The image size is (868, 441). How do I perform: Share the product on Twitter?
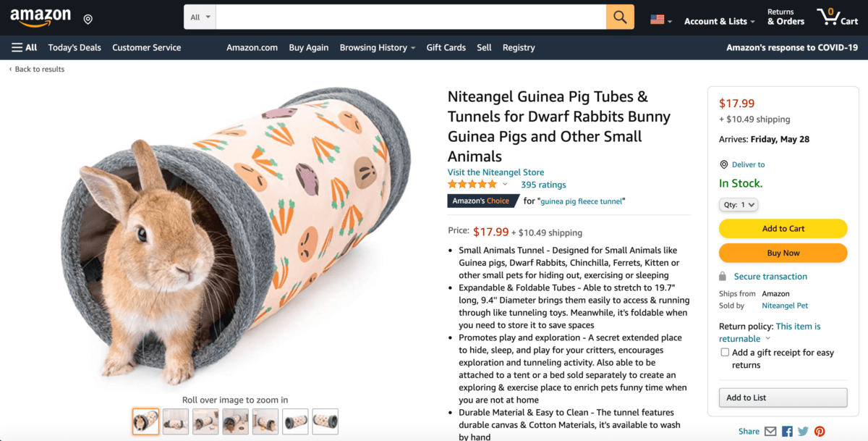(x=803, y=431)
